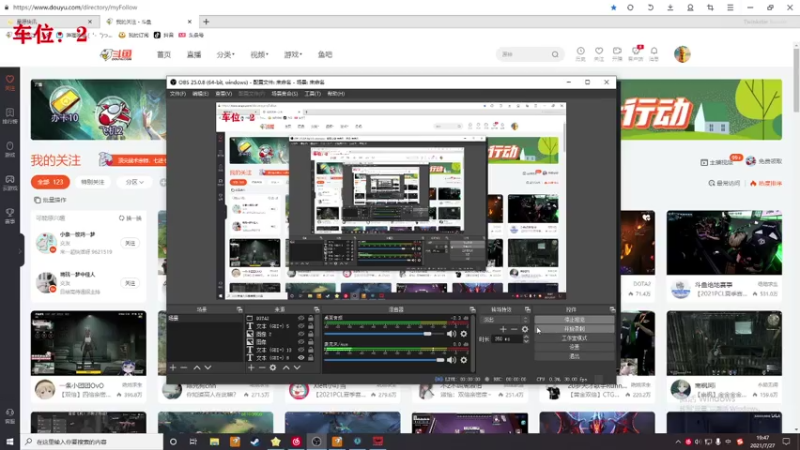Add a new scene with the plus icon

click(x=173, y=367)
